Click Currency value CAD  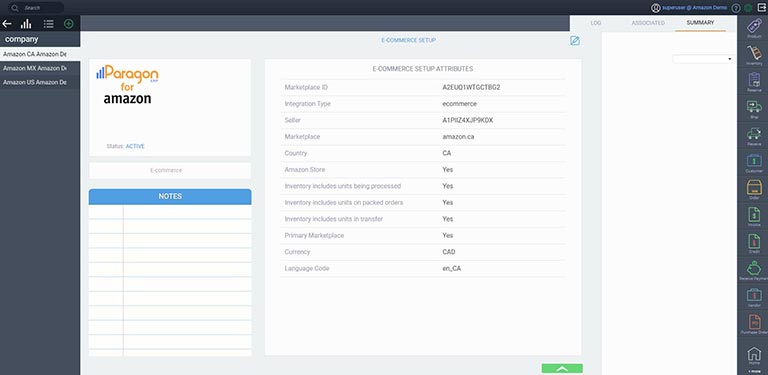point(449,252)
